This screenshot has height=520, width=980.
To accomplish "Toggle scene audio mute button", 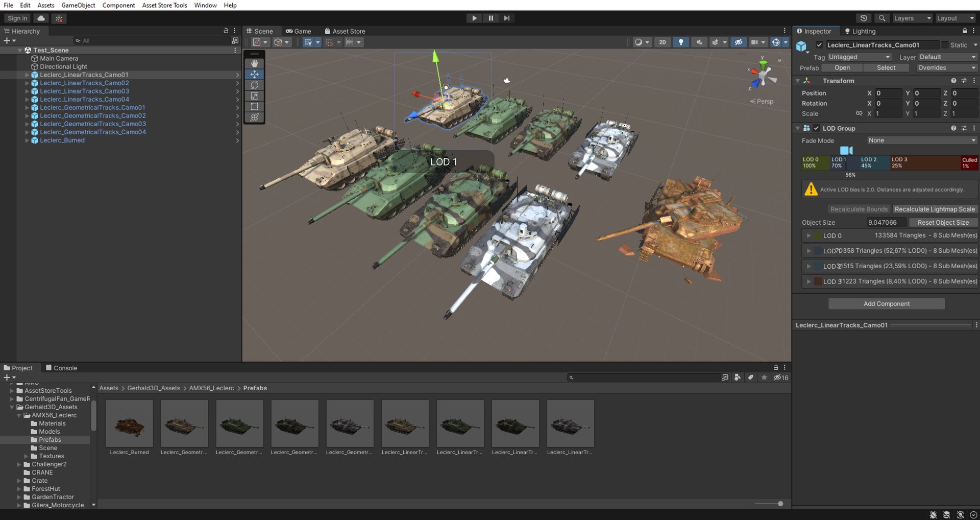I will pyautogui.click(x=699, y=42).
